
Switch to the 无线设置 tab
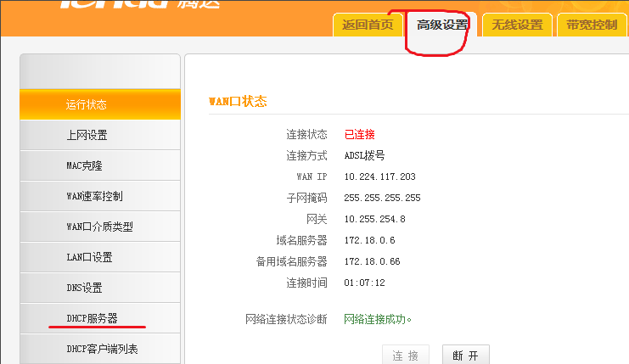tap(518, 25)
